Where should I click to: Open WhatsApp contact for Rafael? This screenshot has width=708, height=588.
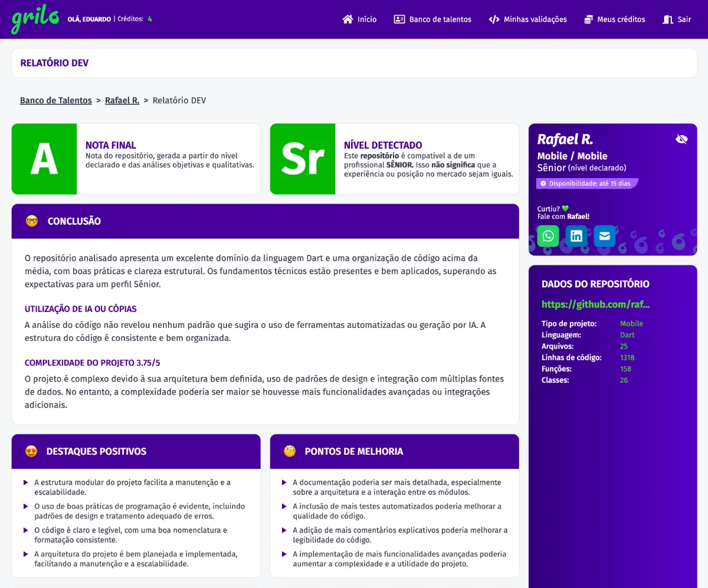[x=548, y=236]
